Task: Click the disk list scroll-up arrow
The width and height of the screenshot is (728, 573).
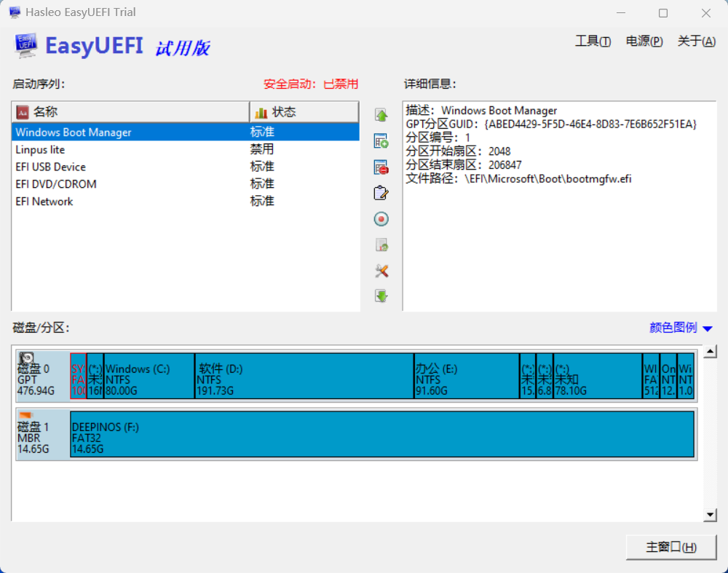Action: coord(710,352)
